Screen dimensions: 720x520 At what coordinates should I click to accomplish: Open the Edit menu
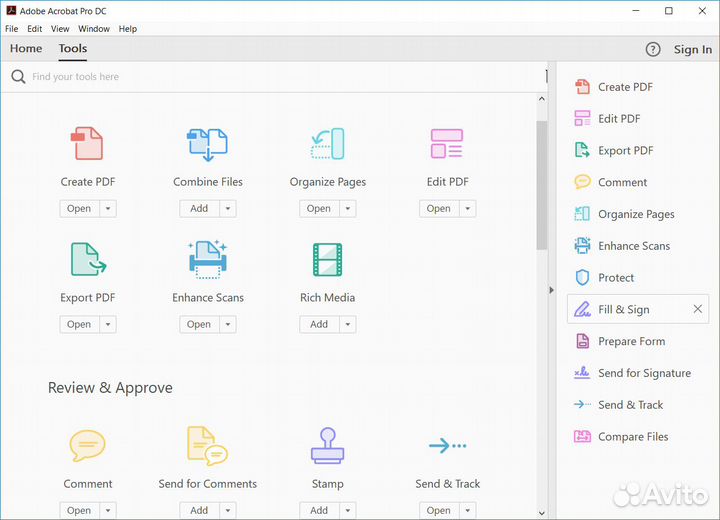click(x=34, y=28)
